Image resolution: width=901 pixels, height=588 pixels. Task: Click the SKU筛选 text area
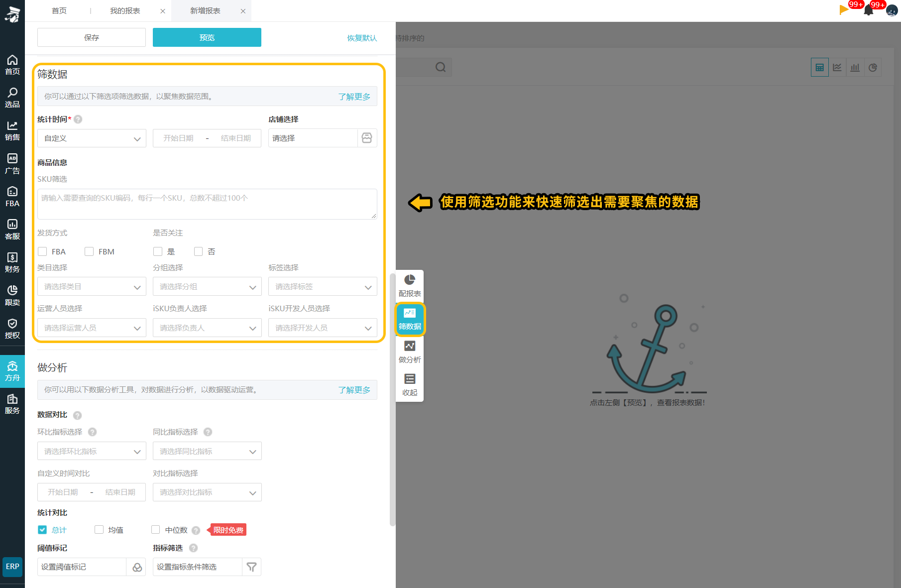tap(207, 204)
